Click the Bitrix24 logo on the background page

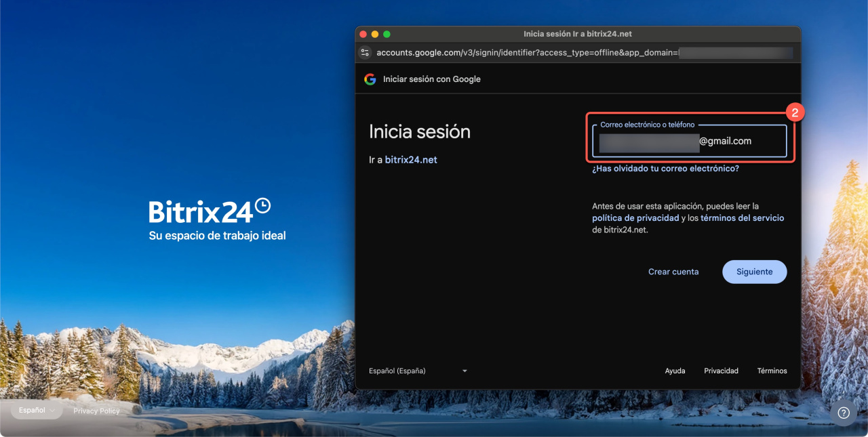210,211
